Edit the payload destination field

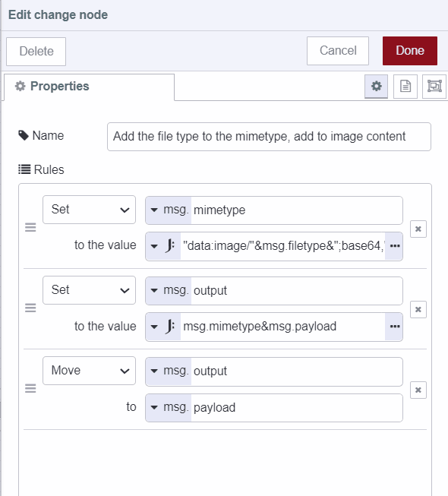(297, 407)
